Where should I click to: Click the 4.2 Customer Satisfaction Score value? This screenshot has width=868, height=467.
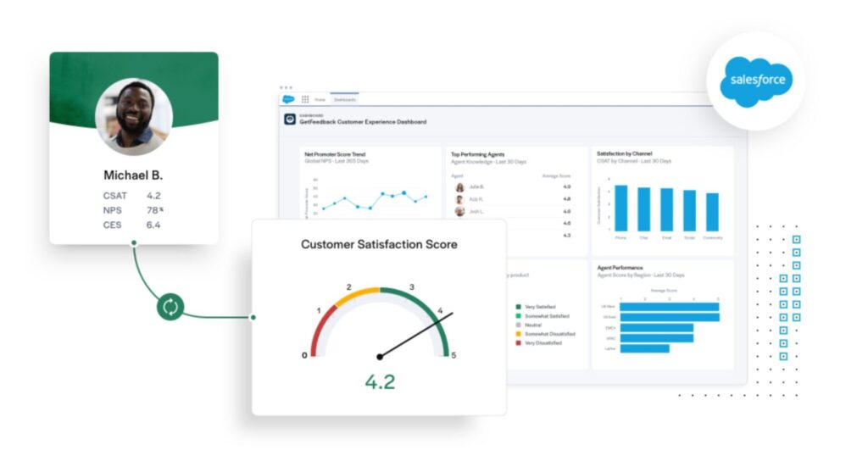380,382
